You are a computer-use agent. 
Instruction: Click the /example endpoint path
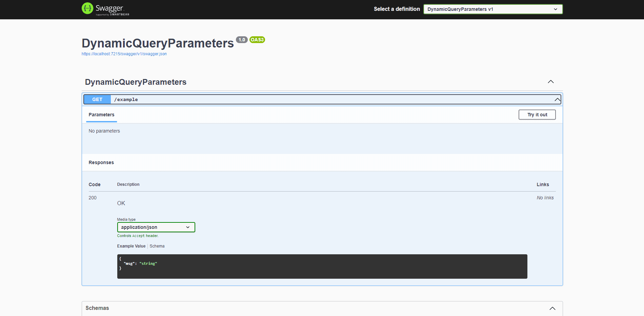(x=126, y=99)
